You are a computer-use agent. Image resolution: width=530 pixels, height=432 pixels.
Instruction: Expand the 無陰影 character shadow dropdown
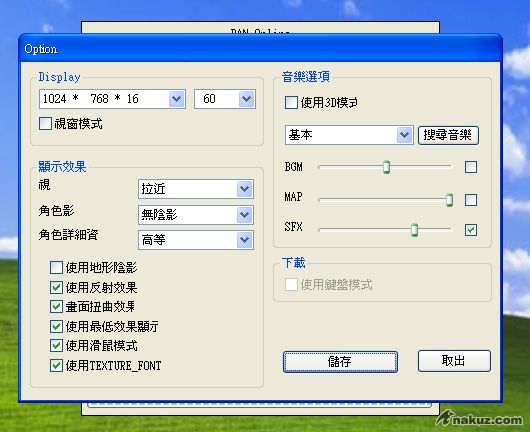pos(196,215)
